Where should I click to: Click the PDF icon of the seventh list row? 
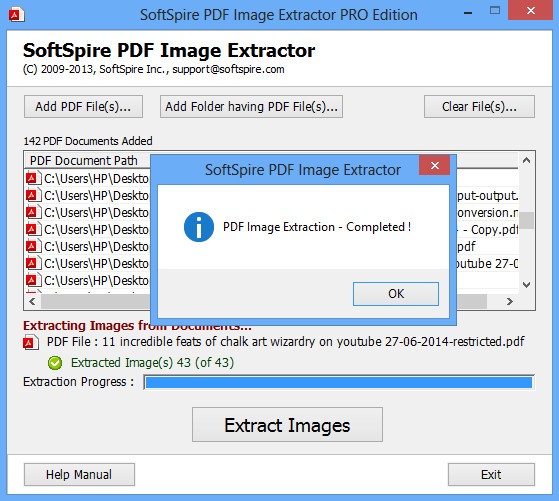pyautogui.click(x=32, y=280)
